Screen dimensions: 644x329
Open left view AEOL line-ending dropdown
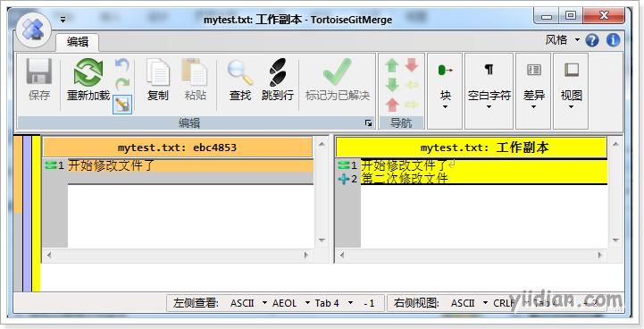(x=291, y=303)
